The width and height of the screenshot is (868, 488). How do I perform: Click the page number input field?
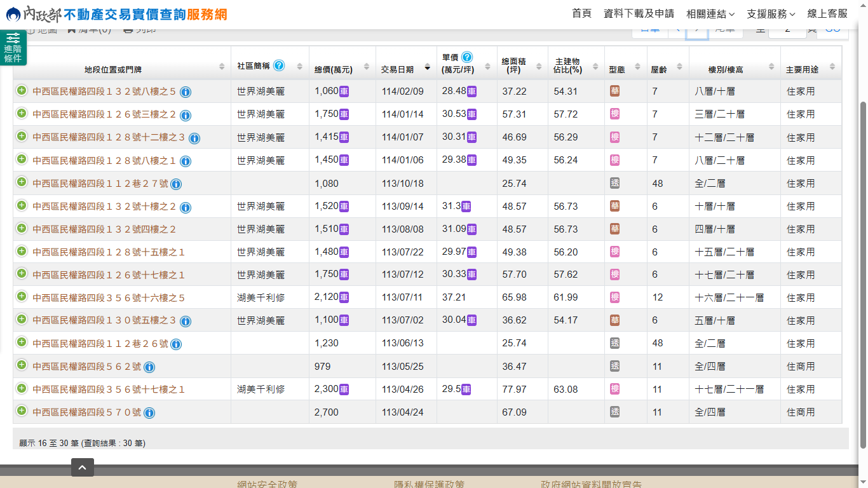(x=787, y=29)
